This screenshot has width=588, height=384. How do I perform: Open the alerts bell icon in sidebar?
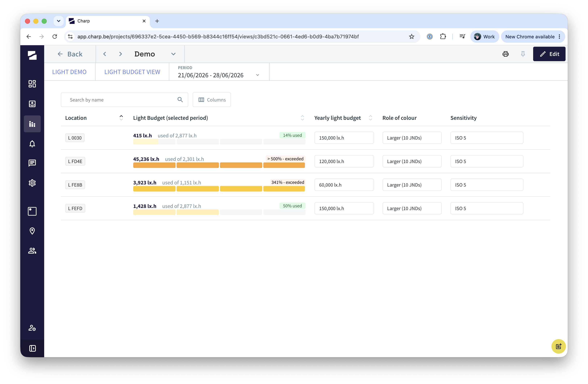pos(32,144)
